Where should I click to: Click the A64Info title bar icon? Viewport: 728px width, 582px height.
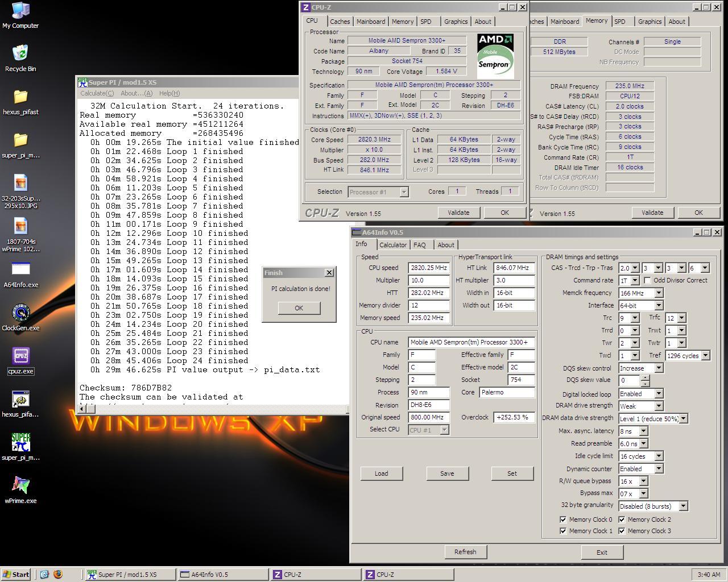tap(357, 232)
